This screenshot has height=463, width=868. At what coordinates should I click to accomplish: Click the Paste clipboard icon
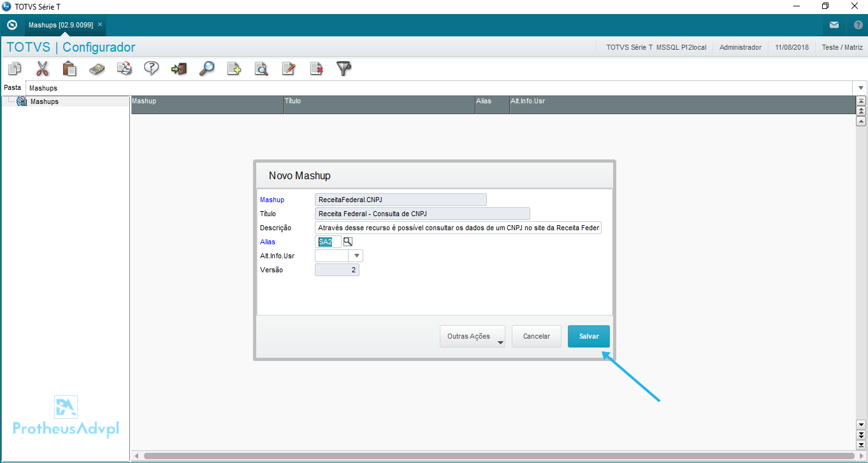[69, 68]
